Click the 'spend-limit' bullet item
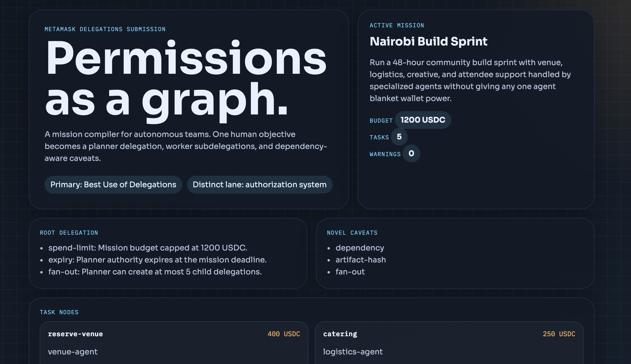 148,248
